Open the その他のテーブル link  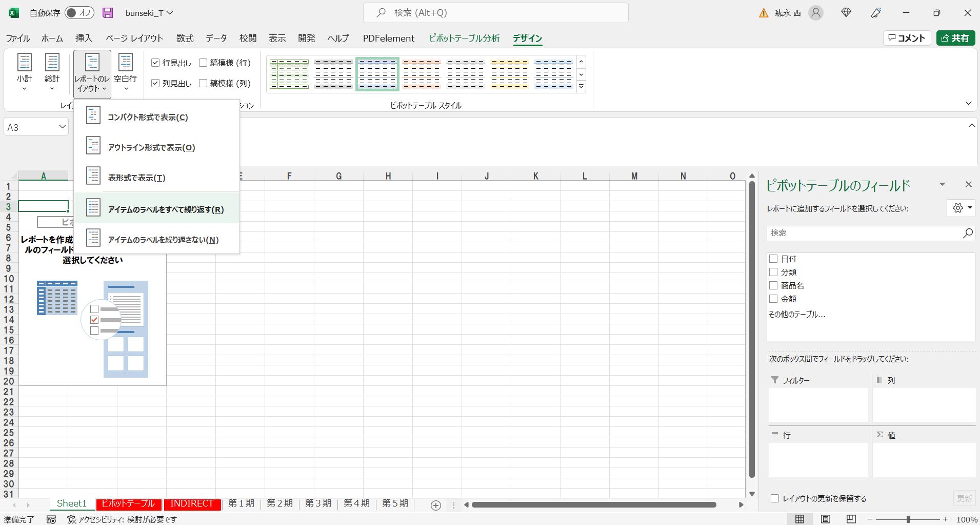pos(796,314)
